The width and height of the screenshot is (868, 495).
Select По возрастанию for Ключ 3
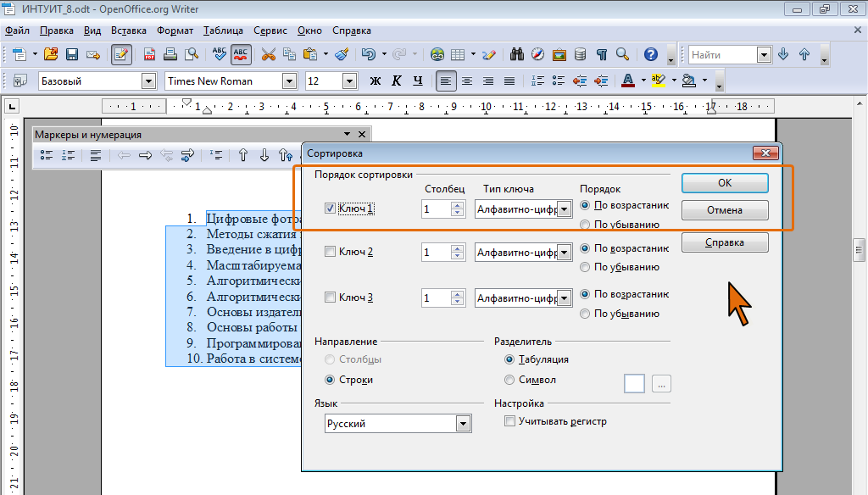pos(585,294)
